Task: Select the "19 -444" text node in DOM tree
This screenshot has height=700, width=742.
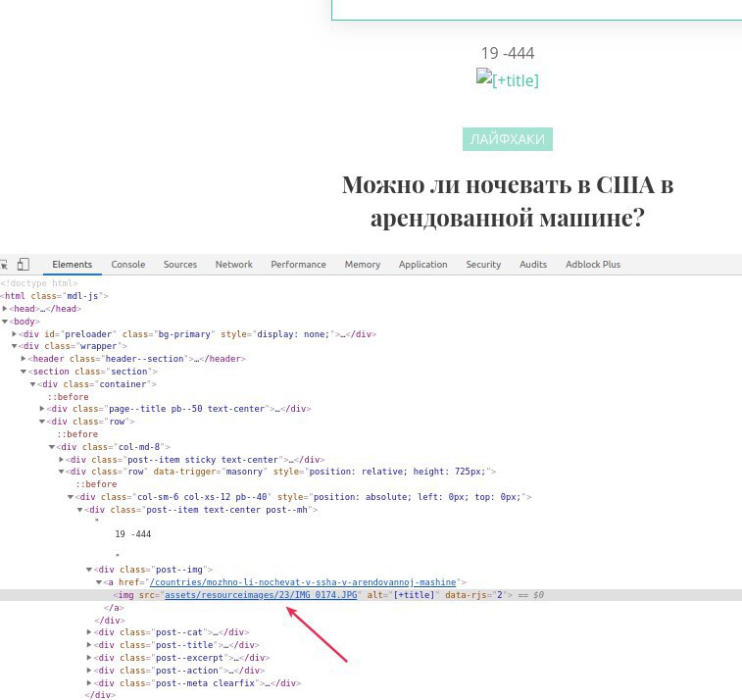Action: click(x=133, y=534)
